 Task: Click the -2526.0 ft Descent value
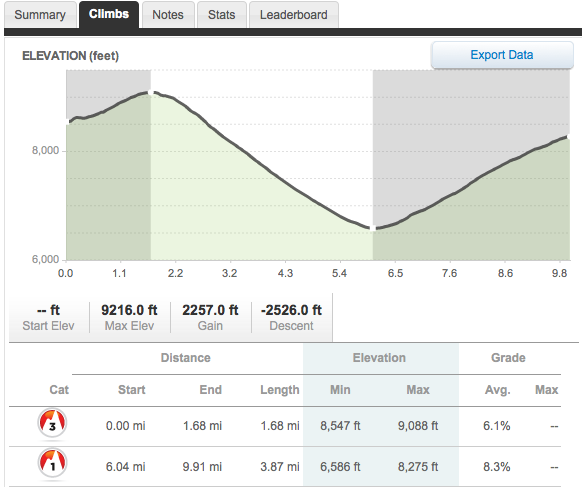coord(291,310)
